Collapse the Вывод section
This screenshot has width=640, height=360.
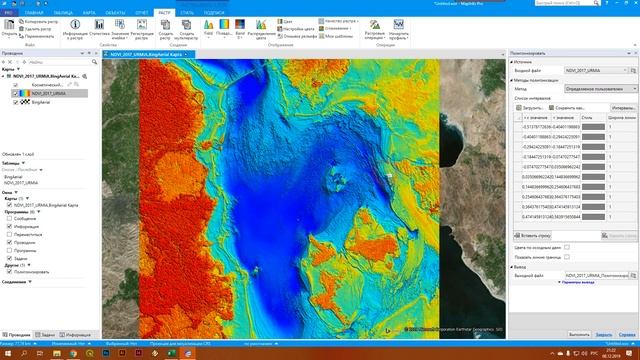pyautogui.click(x=511, y=267)
